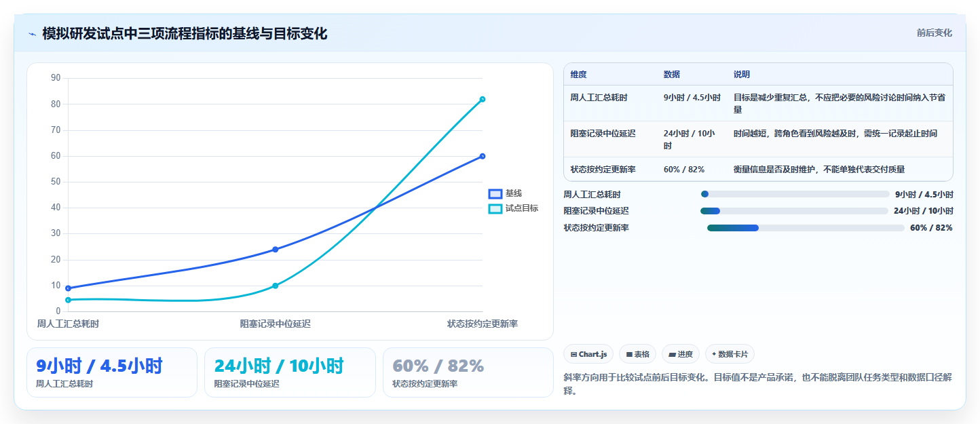This screenshot has height=424, width=980.
Task: Click description starting 目标是减少重复汇总
Action: pyautogui.click(x=840, y=104)
